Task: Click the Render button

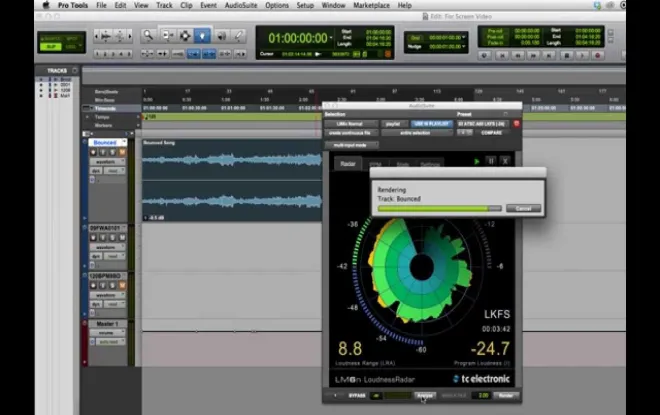Action: pos(506,396)
